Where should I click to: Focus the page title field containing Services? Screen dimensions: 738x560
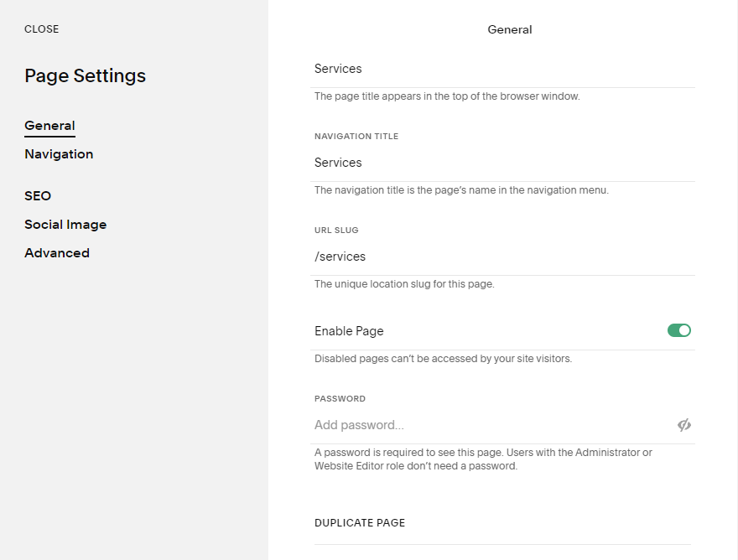tap(503, 69)
